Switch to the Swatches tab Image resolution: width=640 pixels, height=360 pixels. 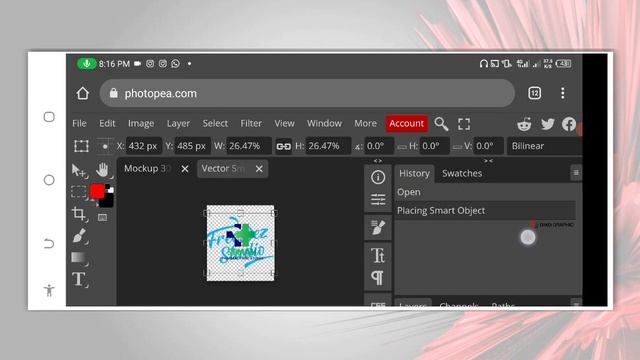tap(462, 173)
